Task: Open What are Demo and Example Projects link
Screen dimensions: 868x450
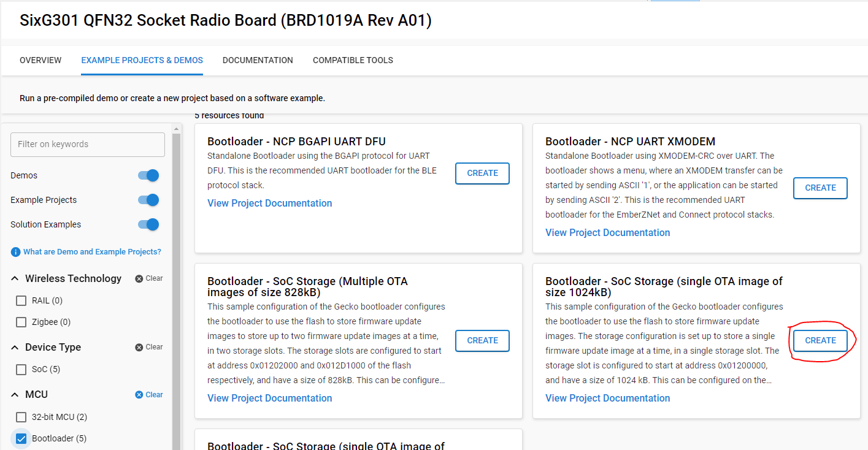Action: click(92, 252)
